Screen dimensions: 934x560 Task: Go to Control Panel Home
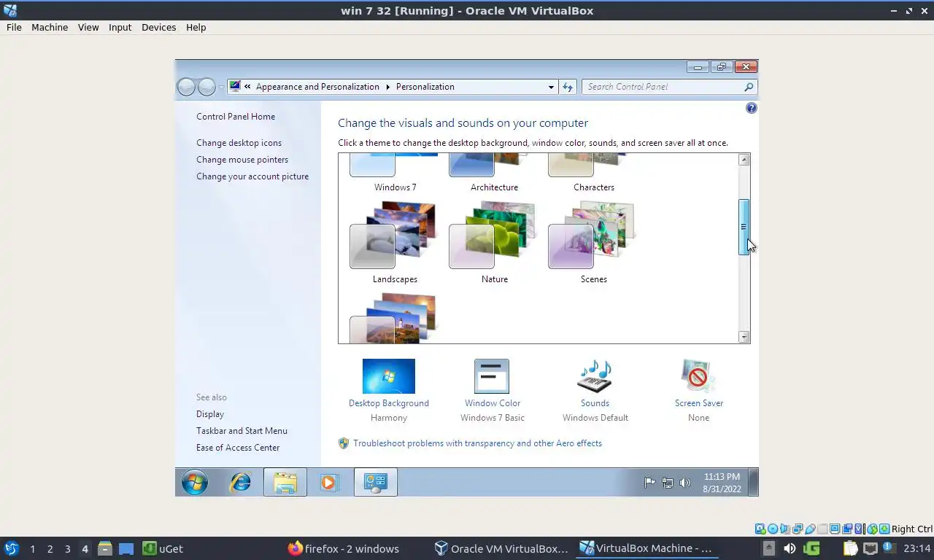click(x=236, y=117)
